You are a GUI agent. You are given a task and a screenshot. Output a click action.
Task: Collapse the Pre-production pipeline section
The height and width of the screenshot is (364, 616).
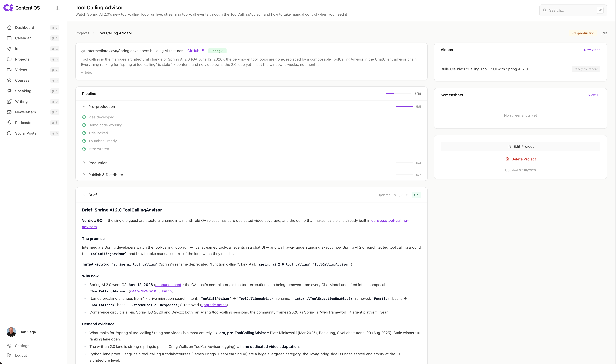[84, 107]
